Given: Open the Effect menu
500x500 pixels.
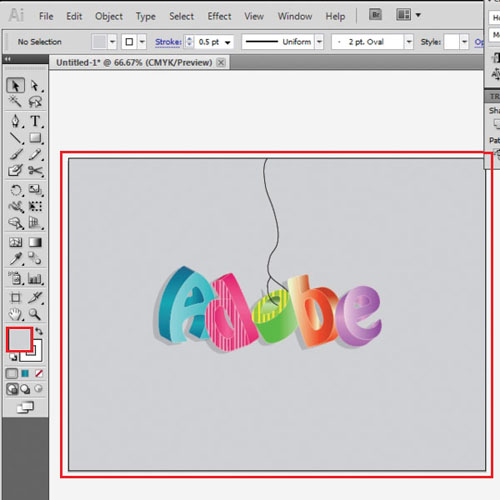Looking at the screenshot, I should (219, 16).
